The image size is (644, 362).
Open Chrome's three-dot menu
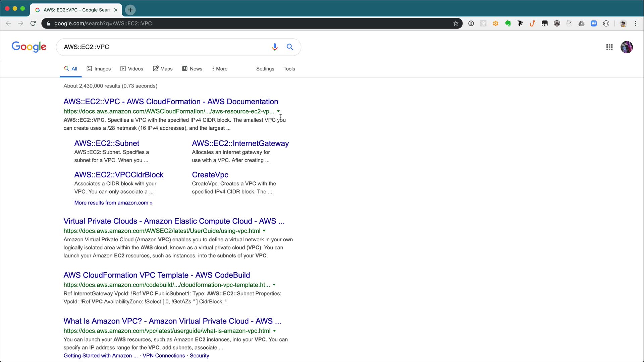[x=635, y=23]
